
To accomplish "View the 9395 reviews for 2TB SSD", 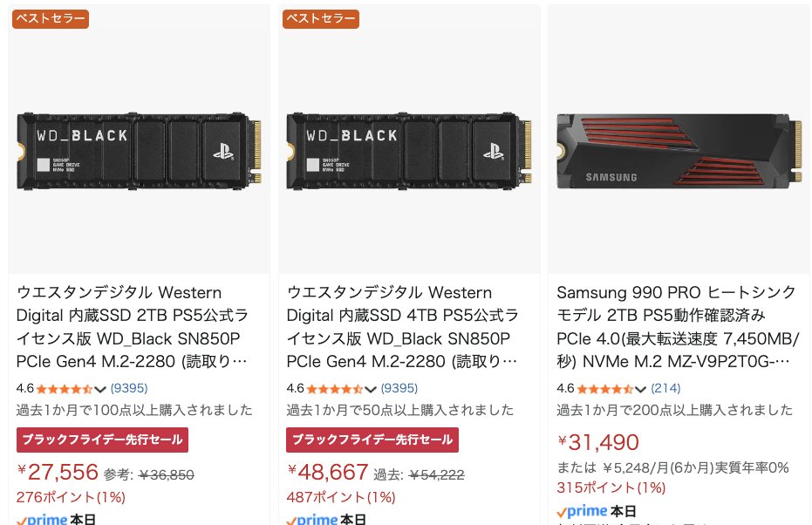I will pyautogui.click(x=129, y=388).
